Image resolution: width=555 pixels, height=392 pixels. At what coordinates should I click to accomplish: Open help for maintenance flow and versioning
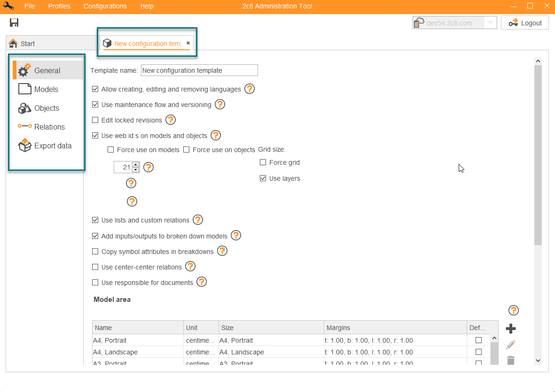coord(220,104)
